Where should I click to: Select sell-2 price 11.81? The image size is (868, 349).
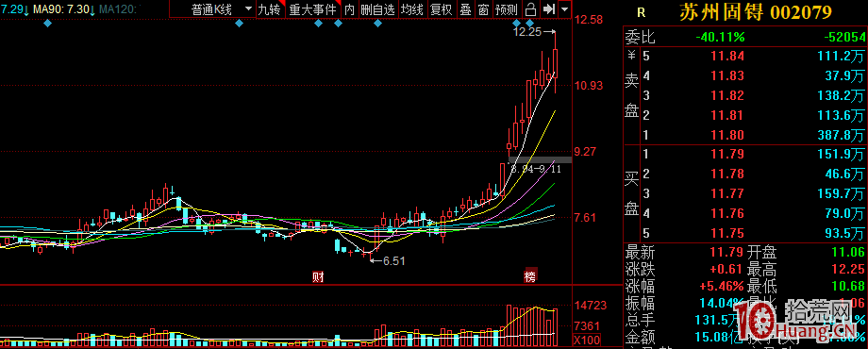(x=727, y=116)
